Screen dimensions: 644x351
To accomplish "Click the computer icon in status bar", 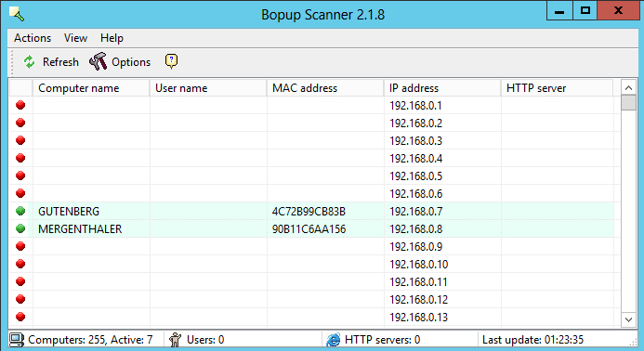I will (x=17, y=340).
